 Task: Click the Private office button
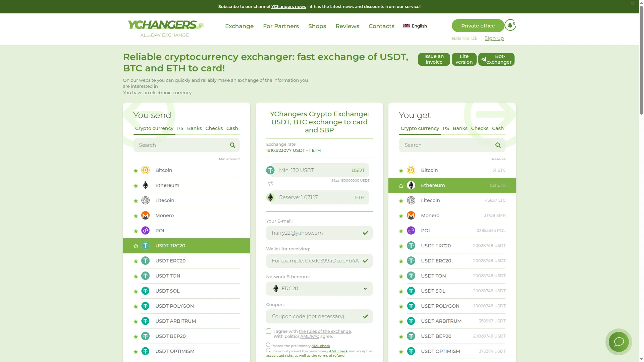click(478, 26)
